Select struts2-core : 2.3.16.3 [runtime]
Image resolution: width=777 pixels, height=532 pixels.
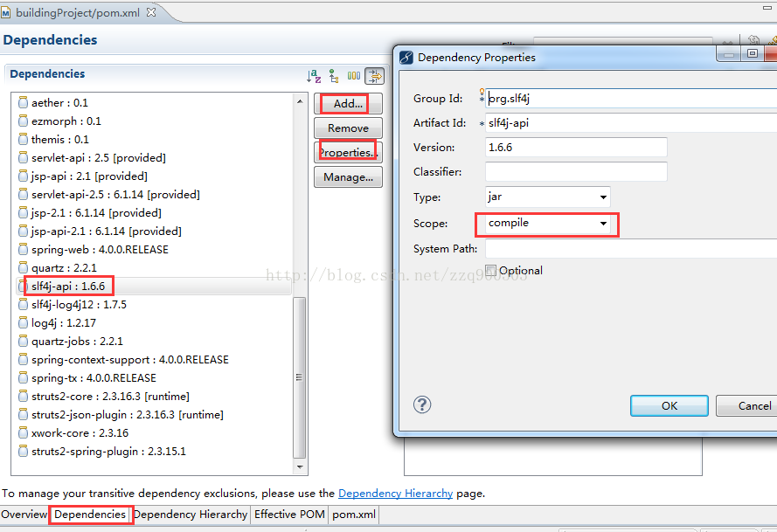110,396
